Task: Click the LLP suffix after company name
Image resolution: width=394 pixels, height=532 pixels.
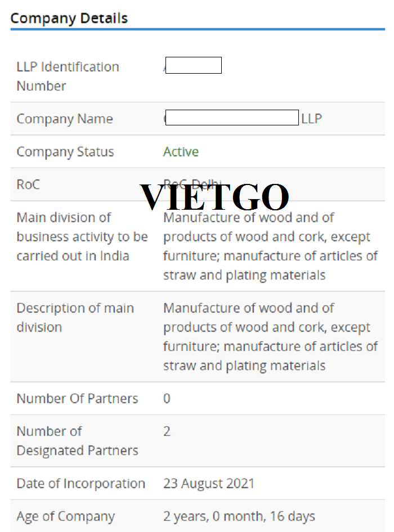Action: pos(311,119)
